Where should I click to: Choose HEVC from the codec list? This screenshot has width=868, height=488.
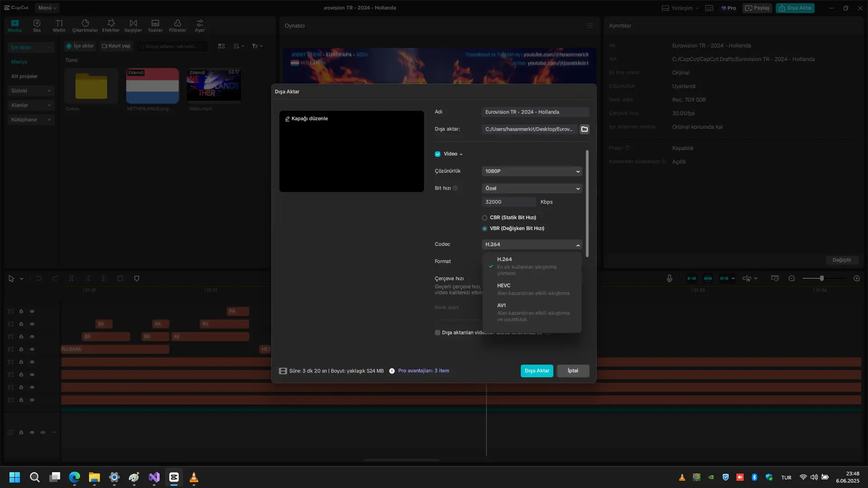pos(532,289)
